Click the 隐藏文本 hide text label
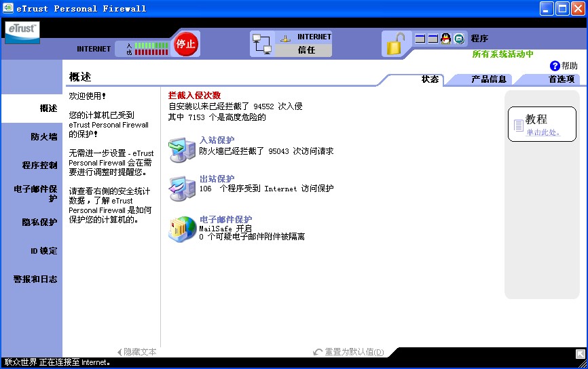Viewport: 588px width, 369px height. pos(140,352)
